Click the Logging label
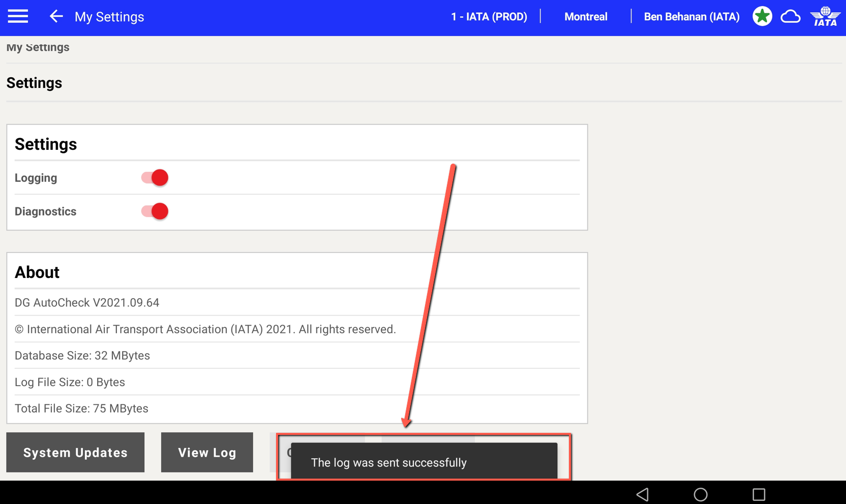Image resolution: width=846 pixels, height=504 pixels. [x=36, y=178]
